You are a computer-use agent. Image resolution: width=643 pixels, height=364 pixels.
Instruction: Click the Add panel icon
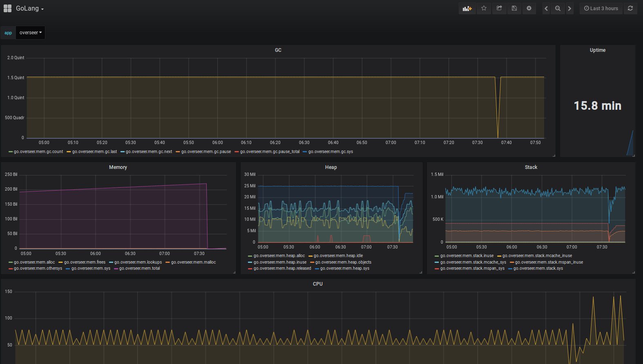click(x=467, y=9)
